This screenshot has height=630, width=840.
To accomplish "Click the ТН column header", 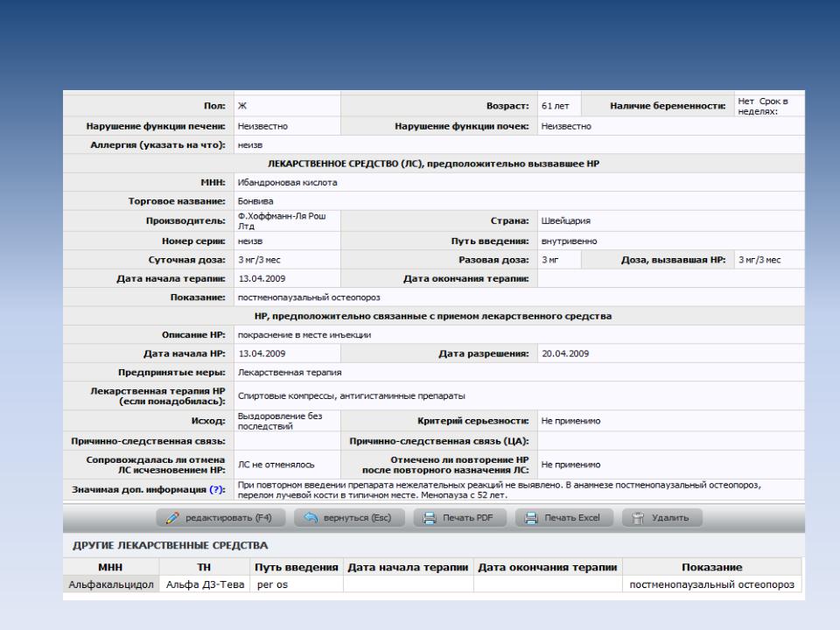I will [x=203, y=568].
